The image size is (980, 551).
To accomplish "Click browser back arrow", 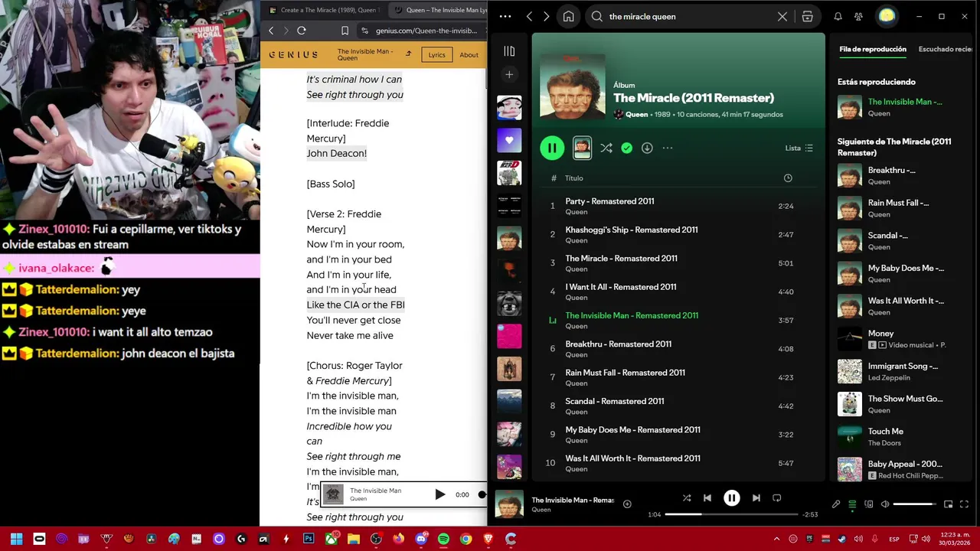I will click(x=271, y=31).
